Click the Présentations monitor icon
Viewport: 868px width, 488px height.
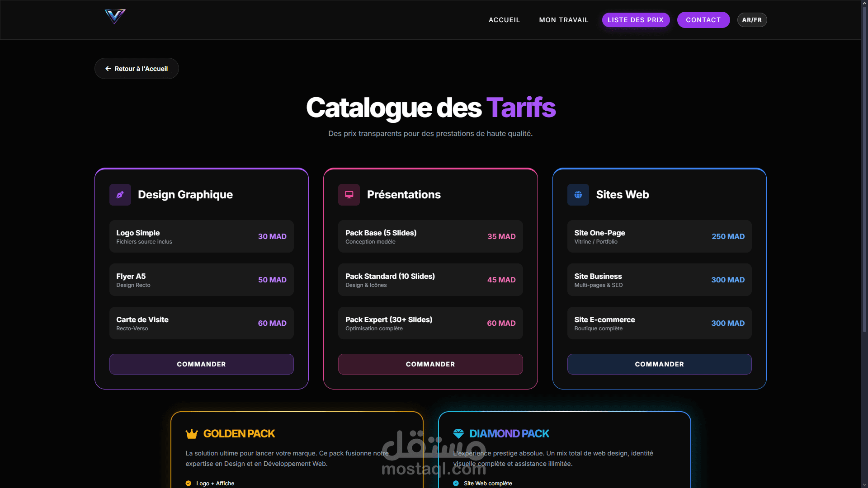(x=349, y=195)
